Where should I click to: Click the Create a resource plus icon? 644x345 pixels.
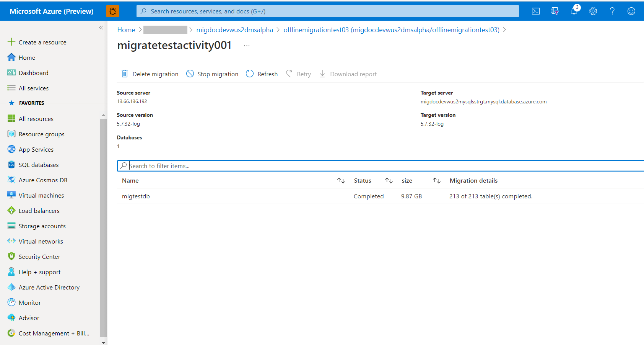click(11, 42)
